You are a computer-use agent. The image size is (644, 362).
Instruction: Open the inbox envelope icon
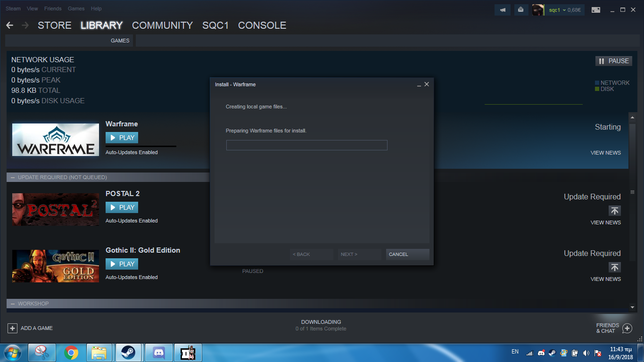point(521,10)
